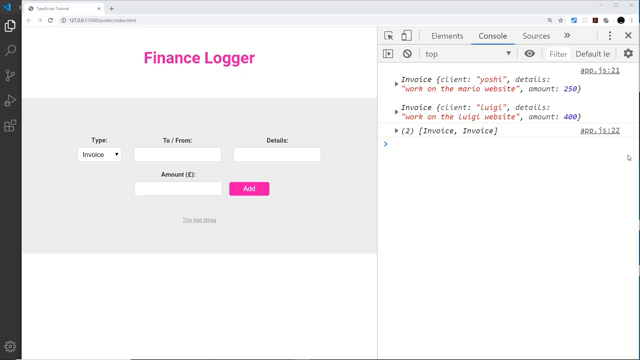The width and height of the screenshot is (640, 360).
Task: Click zoom magnifier icon in address bar
Action: click(x=550, y=20)
